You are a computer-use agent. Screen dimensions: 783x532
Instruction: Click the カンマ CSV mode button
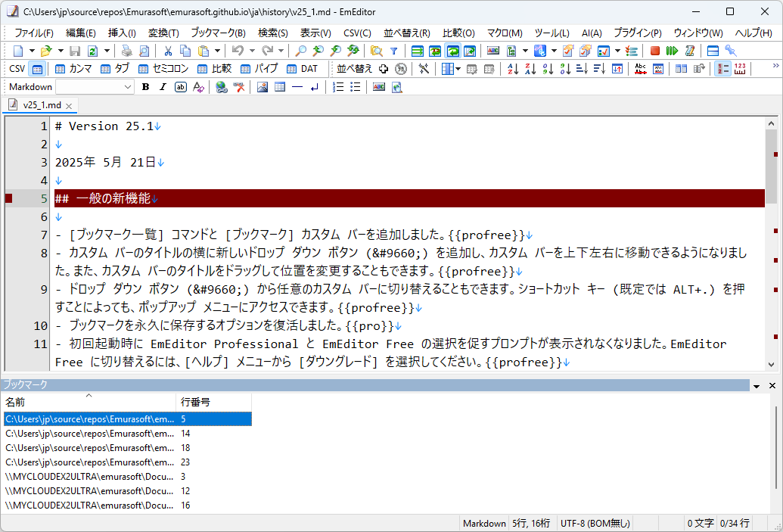click(x=74, y=69)
